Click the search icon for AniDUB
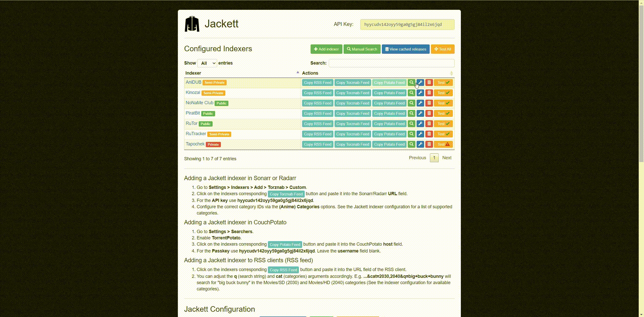 tap(411, 82)
